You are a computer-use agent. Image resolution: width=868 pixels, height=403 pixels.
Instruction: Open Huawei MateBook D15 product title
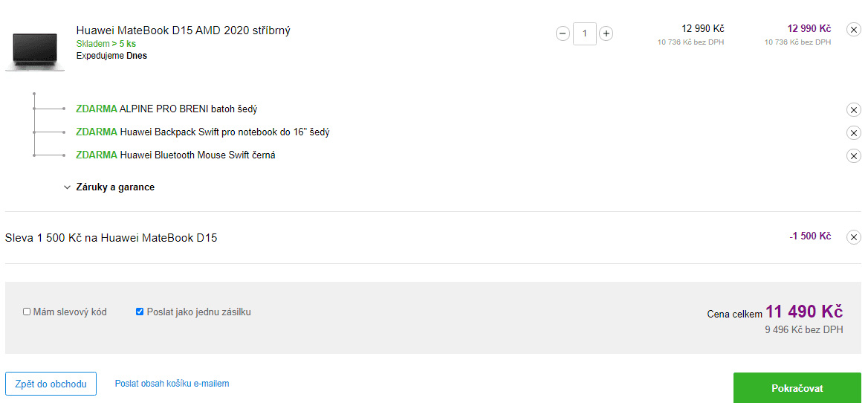(184, 30)
